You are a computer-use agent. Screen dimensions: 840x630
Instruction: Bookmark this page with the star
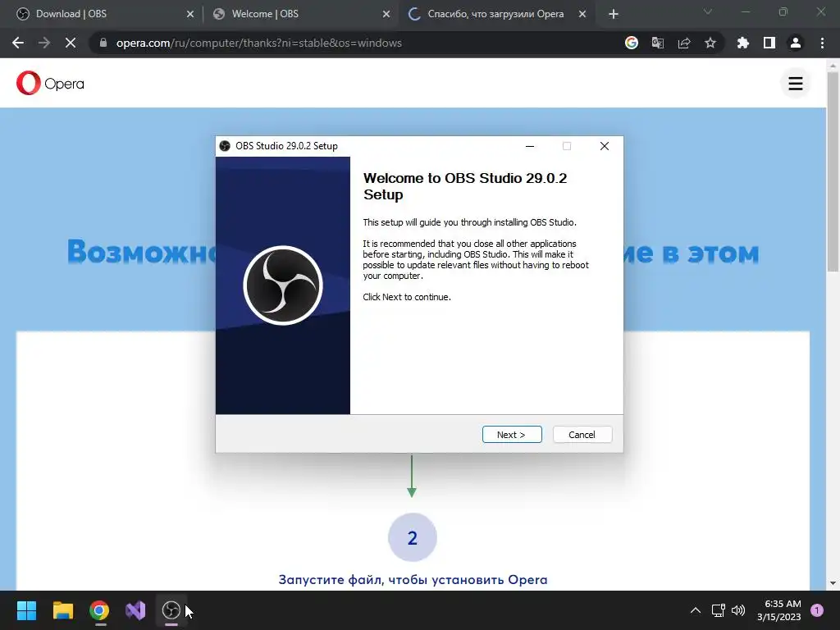click(x=710, y=43)
